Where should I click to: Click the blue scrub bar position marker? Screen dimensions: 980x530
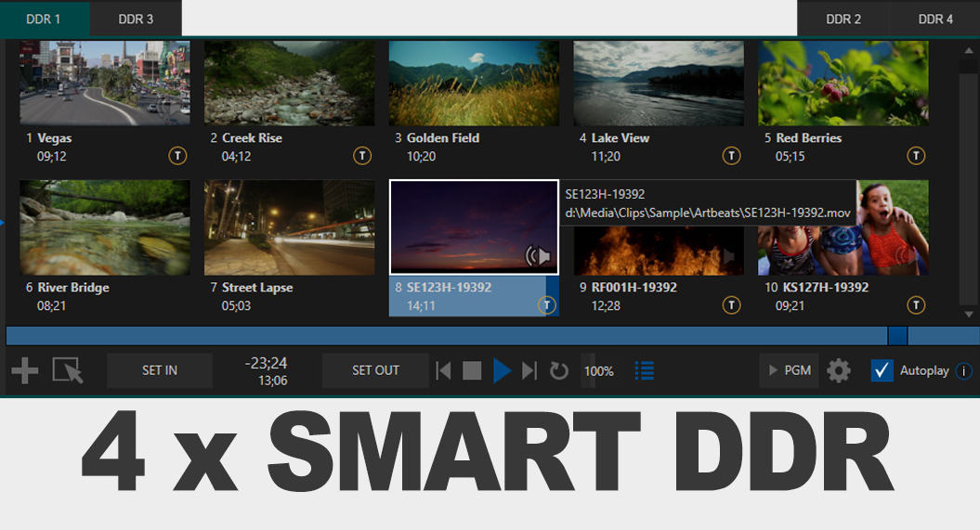tap(897, 336)
